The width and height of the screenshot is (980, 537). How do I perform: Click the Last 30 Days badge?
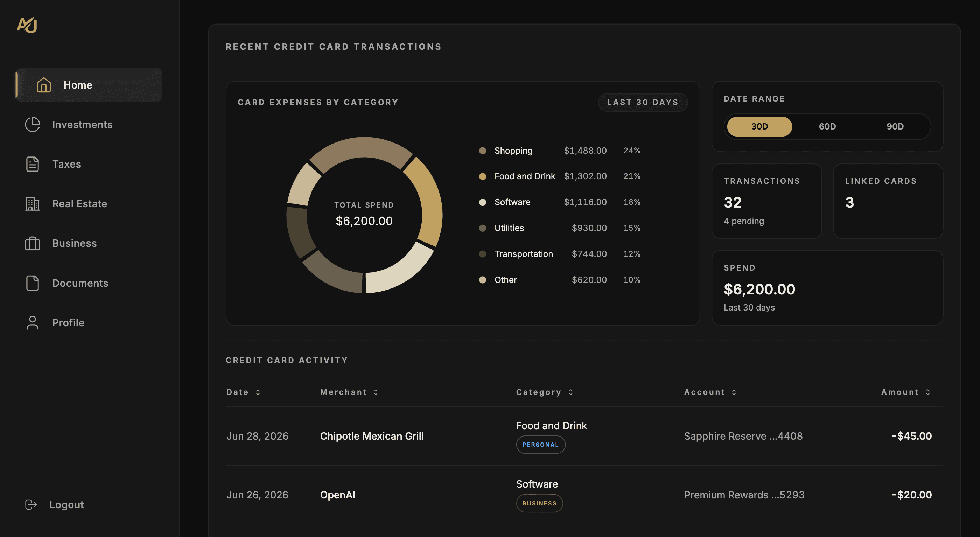coord(643,102)
